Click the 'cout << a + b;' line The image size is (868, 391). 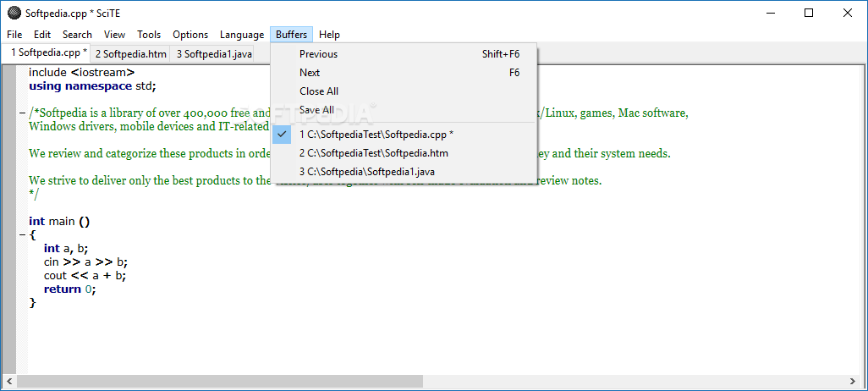pos(85,275)
